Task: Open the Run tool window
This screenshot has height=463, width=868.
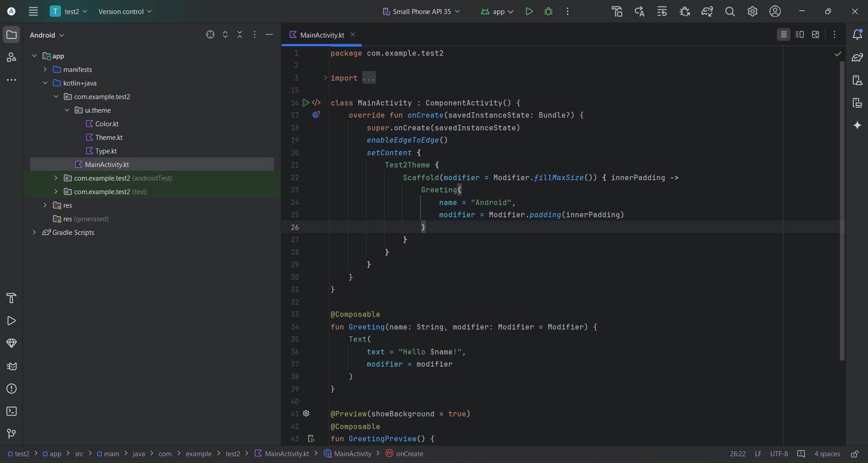Action: (x=11, y=321)
